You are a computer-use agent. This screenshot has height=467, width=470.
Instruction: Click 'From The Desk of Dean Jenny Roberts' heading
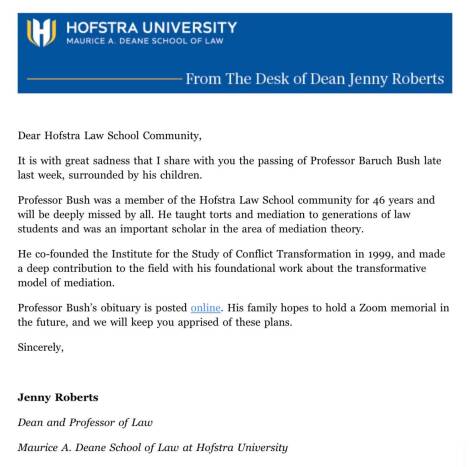click(x=315, y=79)
